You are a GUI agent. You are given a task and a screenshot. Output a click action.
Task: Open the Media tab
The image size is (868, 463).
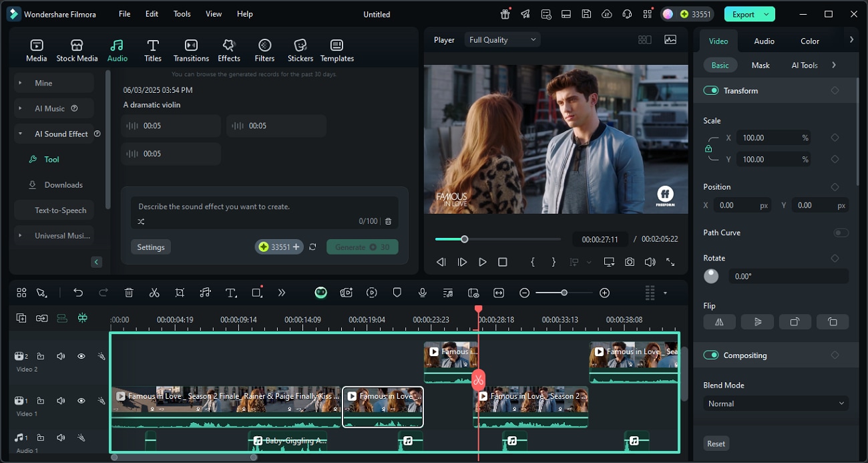coord(37,50)
